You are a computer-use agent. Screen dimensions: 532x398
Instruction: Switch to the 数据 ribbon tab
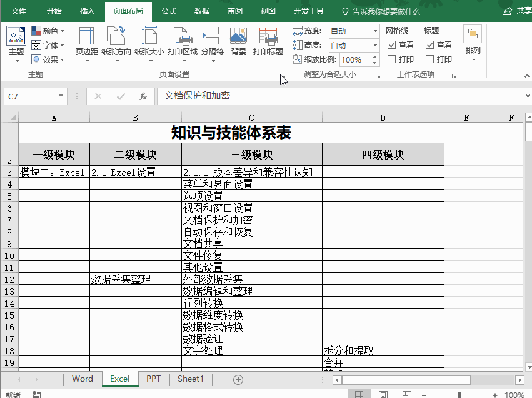(202, 11)
